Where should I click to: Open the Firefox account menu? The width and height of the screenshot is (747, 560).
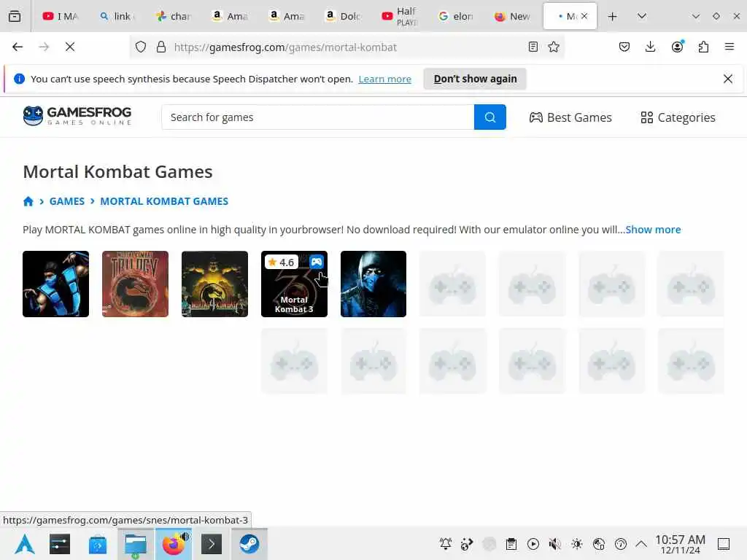677,47
